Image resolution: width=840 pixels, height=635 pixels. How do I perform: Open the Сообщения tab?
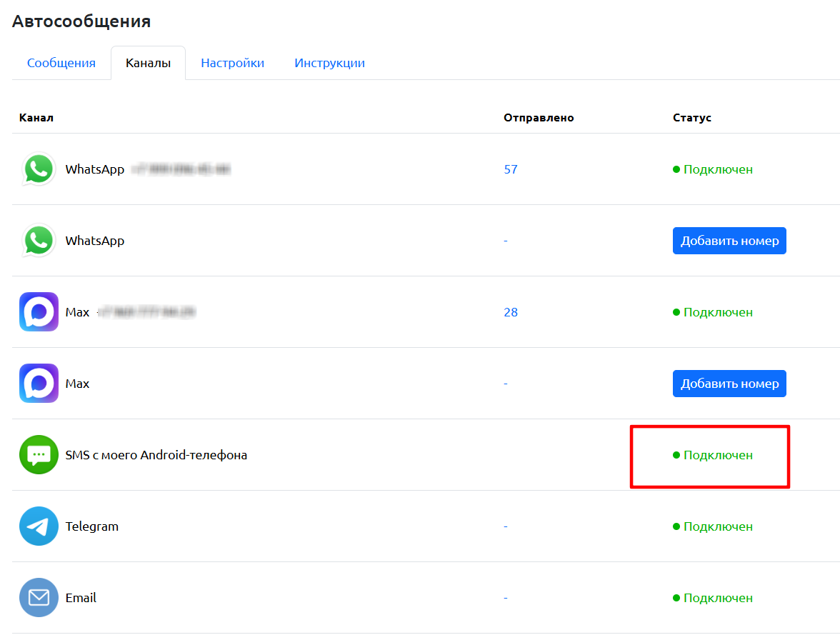[x=61, y=64]
